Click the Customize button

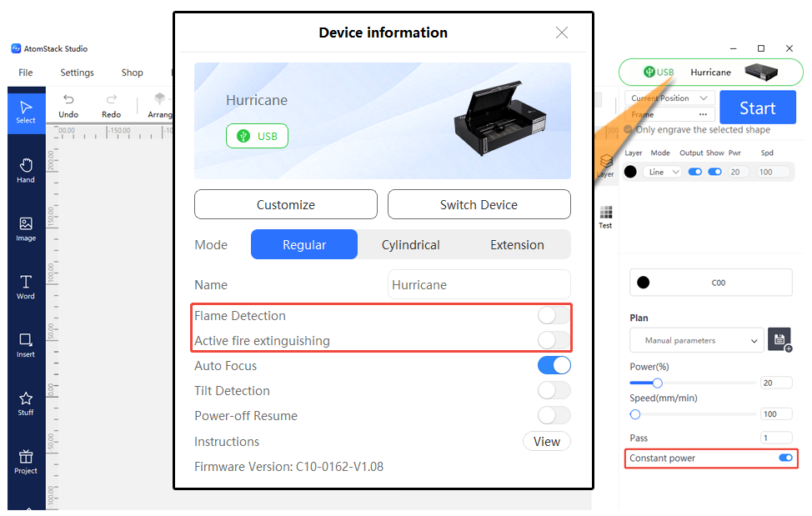click(x=286, y=204)
